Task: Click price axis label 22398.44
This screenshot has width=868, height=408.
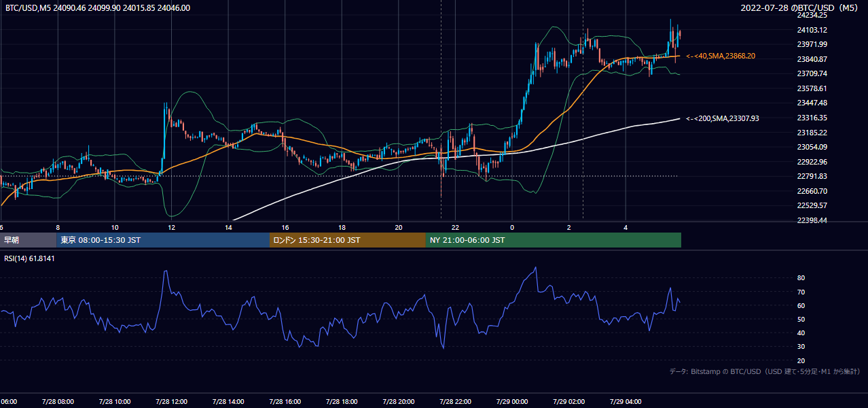Action: [x=812, y=220]
